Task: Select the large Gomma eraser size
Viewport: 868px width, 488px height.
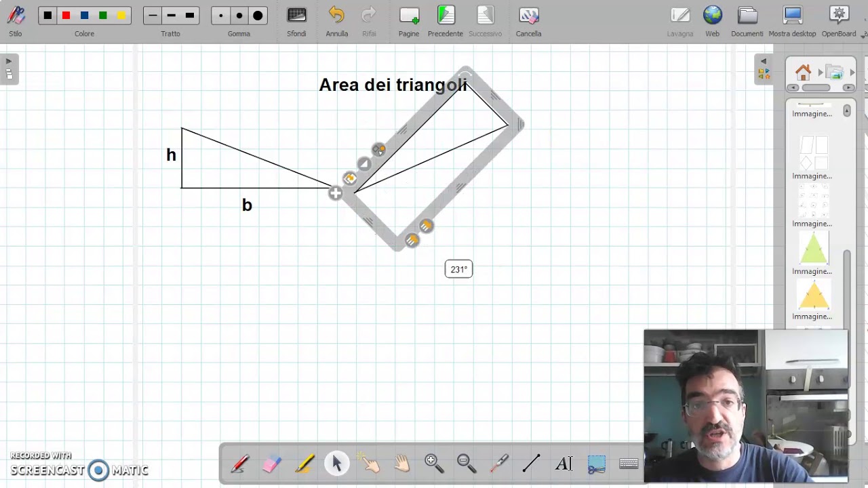Action: (x=258, y=16)
